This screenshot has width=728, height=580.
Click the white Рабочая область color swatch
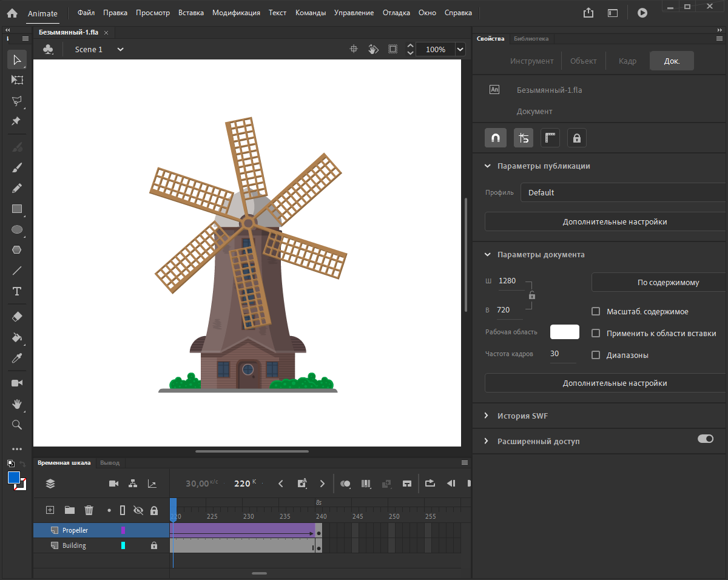point(564,332)
